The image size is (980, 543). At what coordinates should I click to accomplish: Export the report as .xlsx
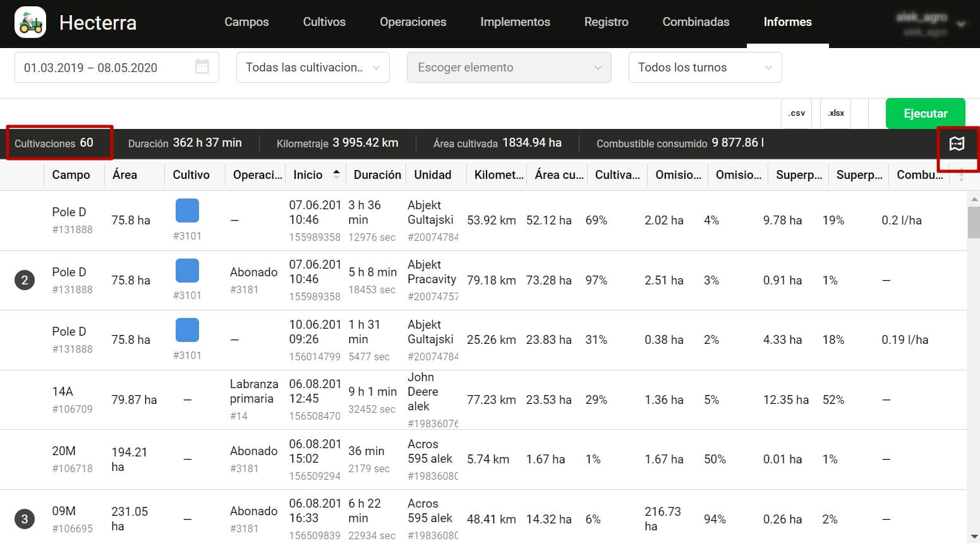click(835, 113)
